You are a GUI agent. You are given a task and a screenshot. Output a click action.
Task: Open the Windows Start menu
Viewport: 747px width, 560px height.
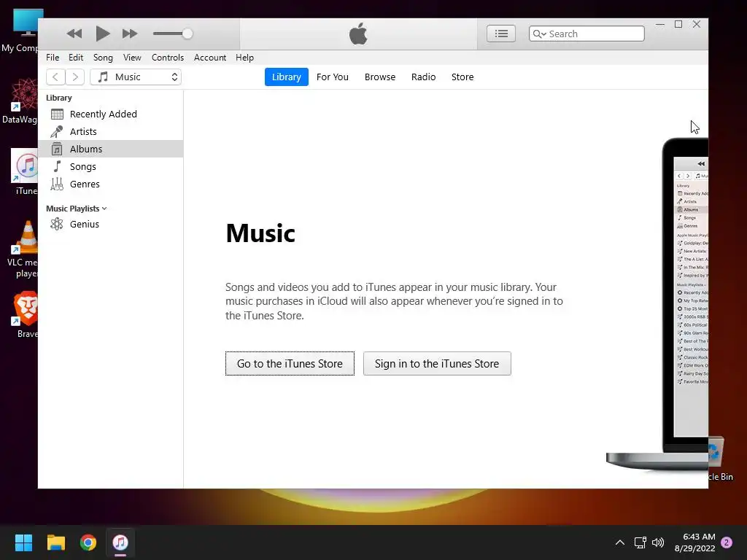[23, 542]
